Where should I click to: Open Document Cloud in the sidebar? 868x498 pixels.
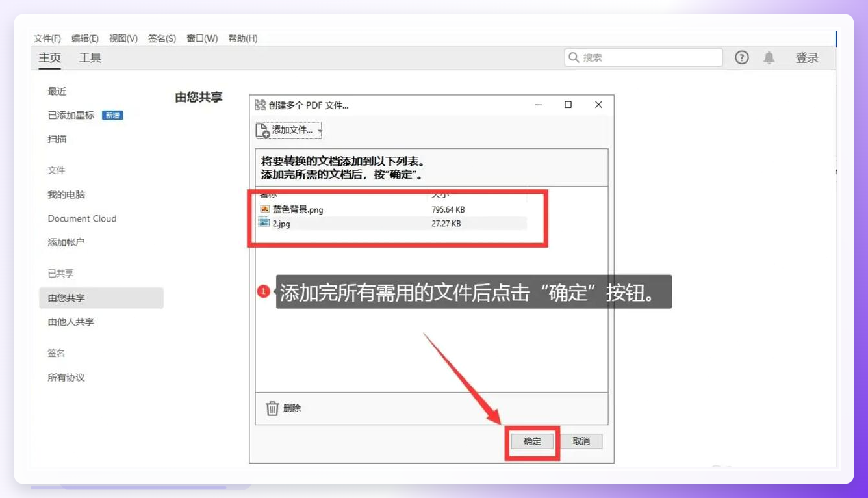pyautogui.click(x=82, y=218)
